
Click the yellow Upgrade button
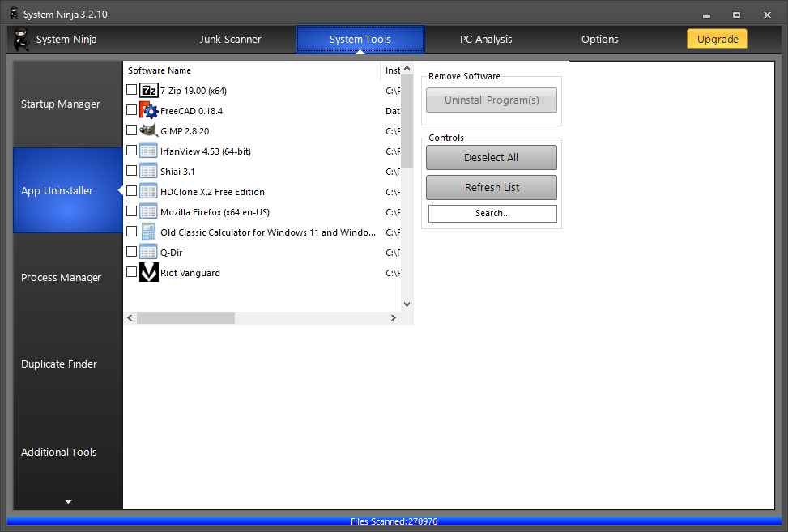point(718,39)
